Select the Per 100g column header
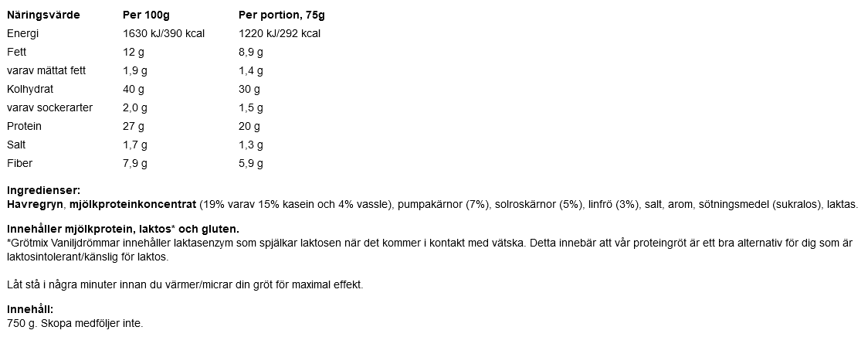Viewport: 868px width, 337px height. (147, 15)
